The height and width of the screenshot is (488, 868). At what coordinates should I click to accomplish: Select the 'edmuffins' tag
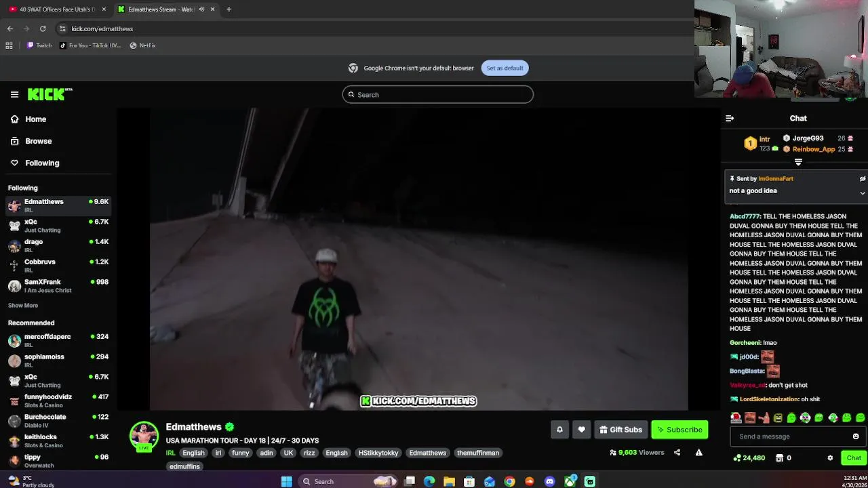(x=184, y=466)
